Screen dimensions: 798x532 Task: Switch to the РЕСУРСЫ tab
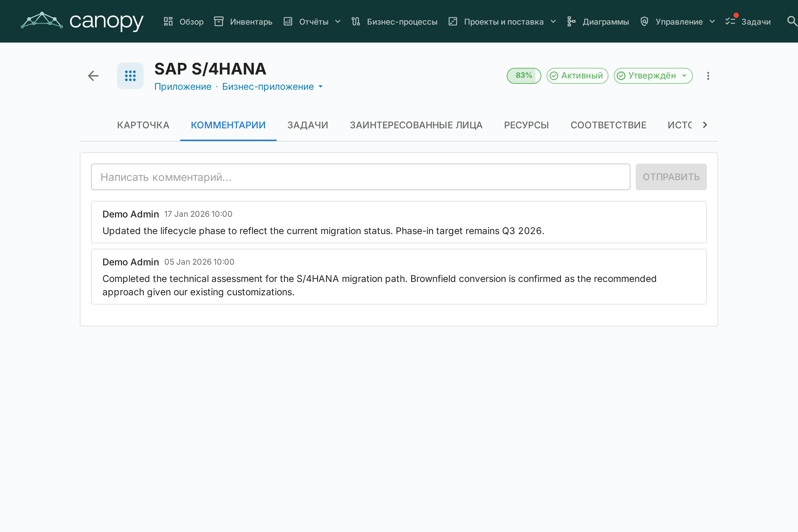click(x=527, y=125)
